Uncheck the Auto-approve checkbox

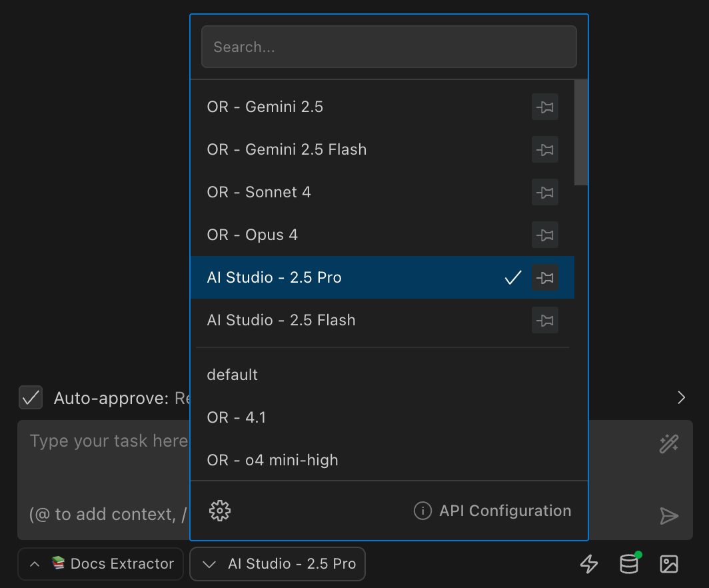pos(30,397)
